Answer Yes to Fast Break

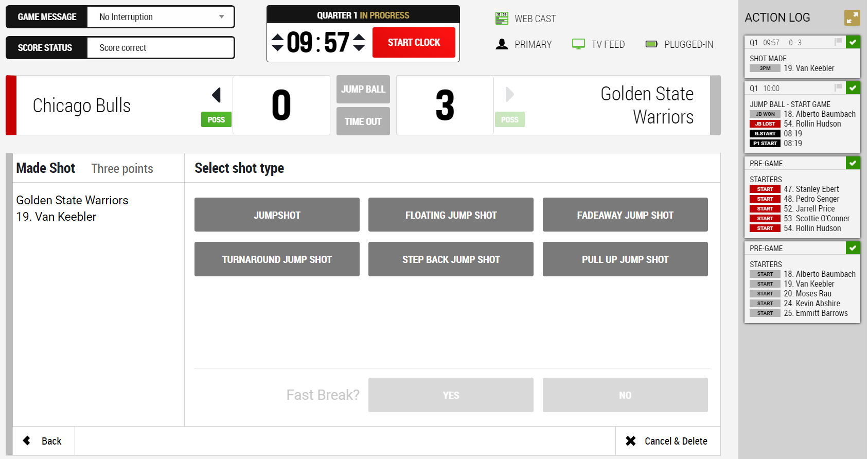[451, 395]
